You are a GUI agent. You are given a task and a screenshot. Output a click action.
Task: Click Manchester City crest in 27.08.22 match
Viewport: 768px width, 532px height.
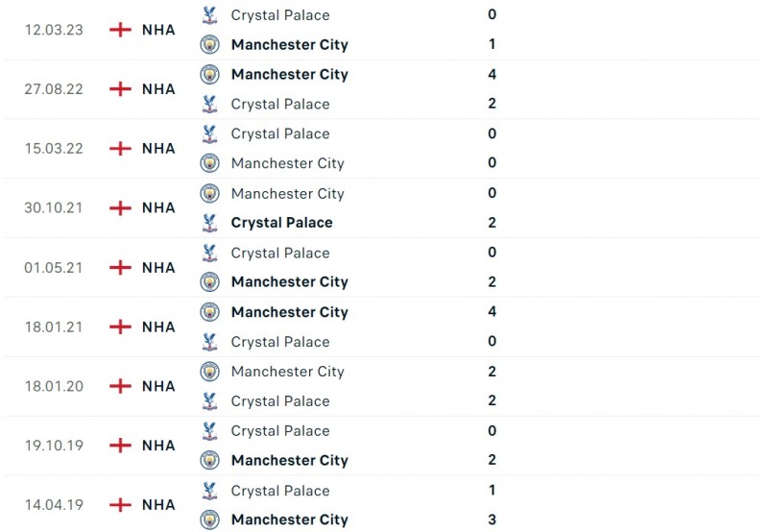pyautogui.click(x=209, y=74)
